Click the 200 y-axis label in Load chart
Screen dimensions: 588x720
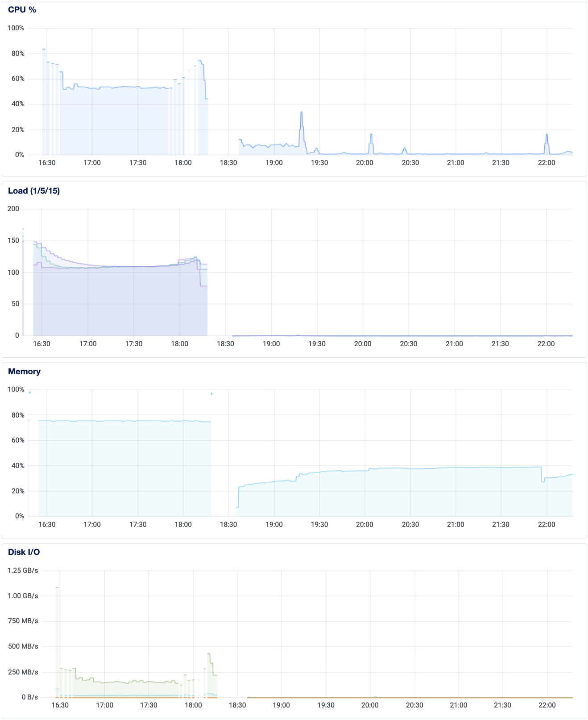(x=13, y=209)
